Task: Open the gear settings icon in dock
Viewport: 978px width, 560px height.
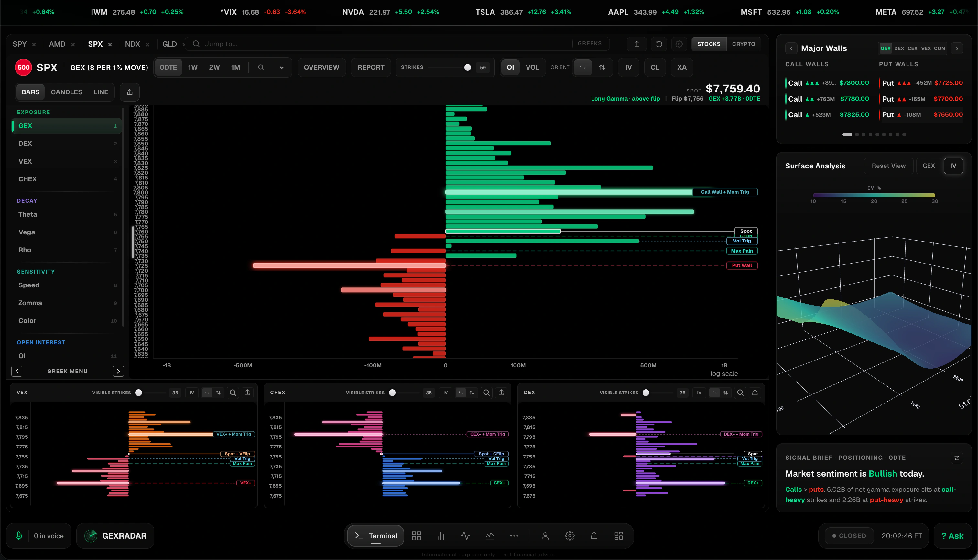Action: (570, 536)
